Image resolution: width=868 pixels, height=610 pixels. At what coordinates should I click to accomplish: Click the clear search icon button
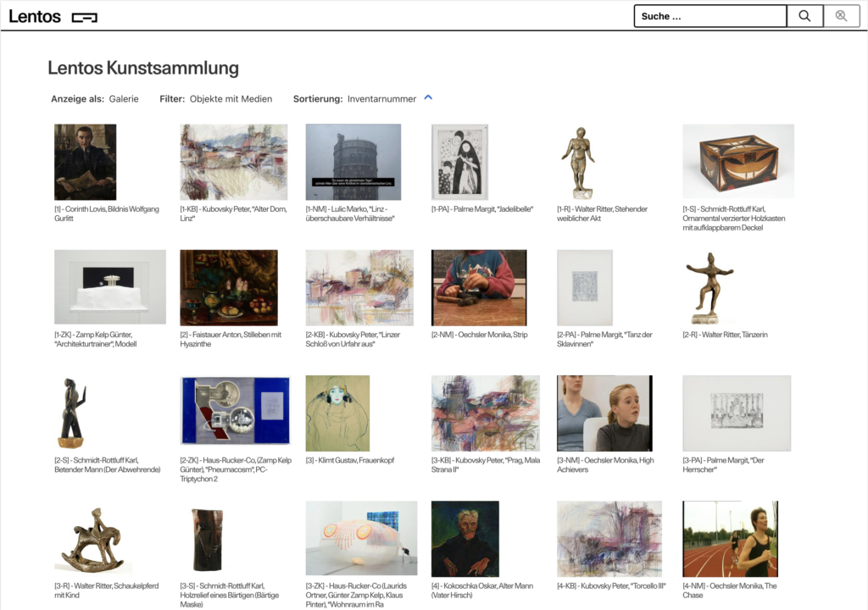pyautogui.click(x=841, y=16)
